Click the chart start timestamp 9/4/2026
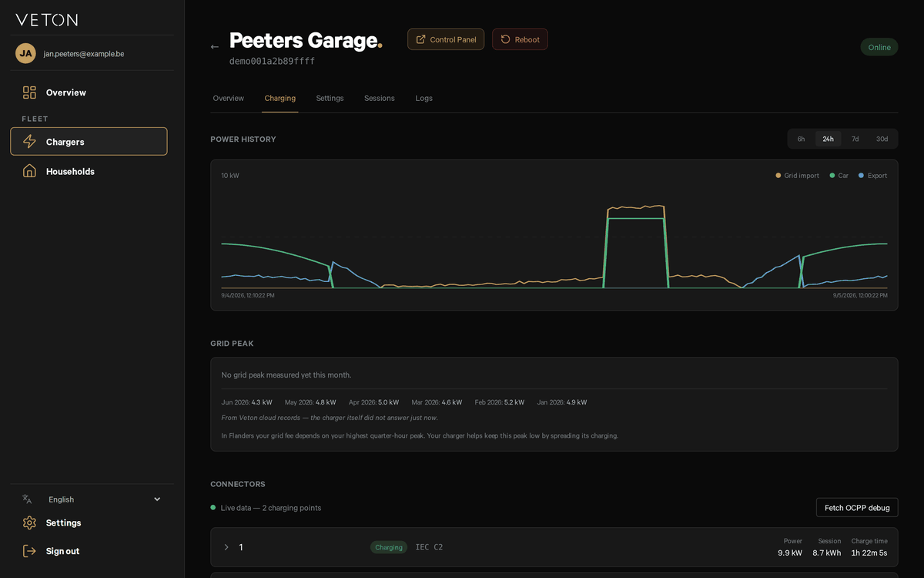This screenshot has height=578, width=924. pyautogui.click(x=248, y=295)
